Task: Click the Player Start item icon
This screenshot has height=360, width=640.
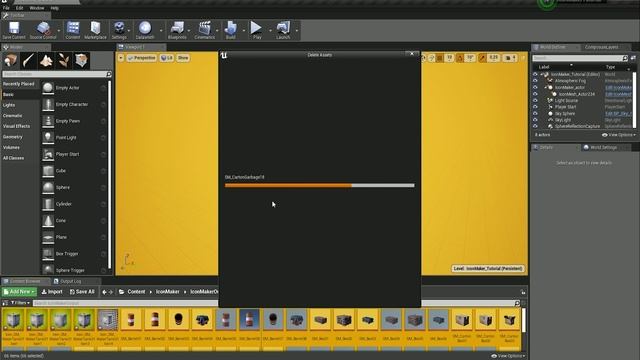Action: pyautogui.click(x=48, y=154)
